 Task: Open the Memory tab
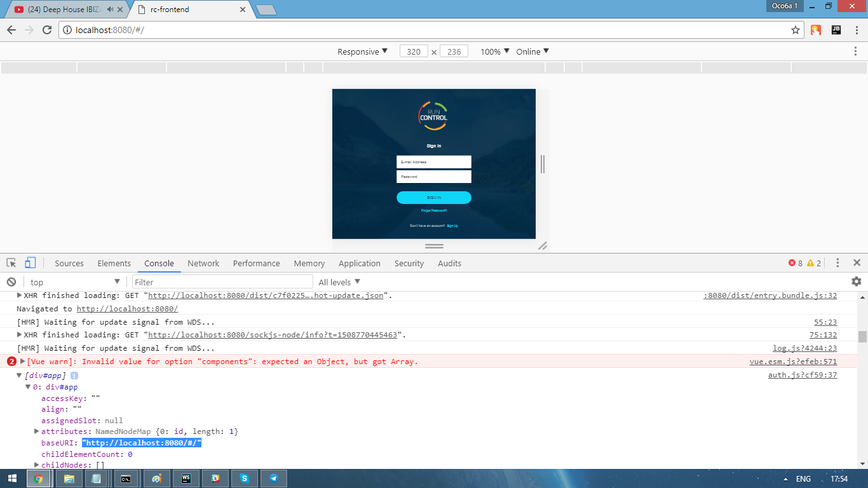[x=309, y=263]
